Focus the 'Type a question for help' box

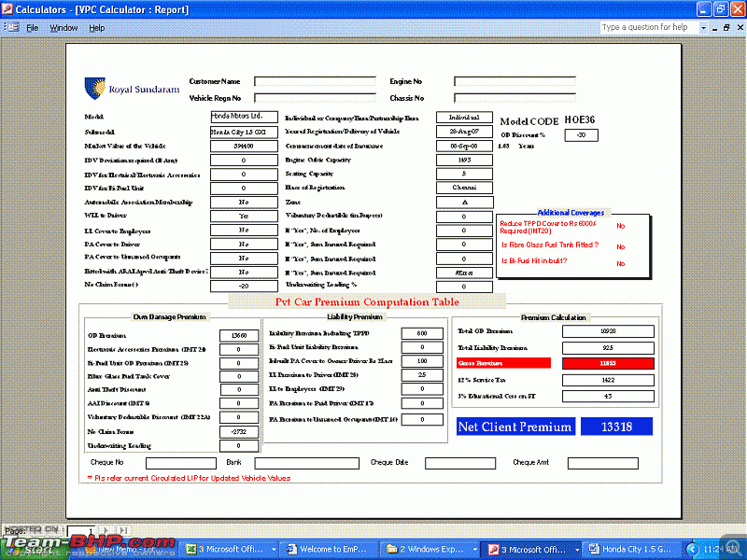(649, 28)
